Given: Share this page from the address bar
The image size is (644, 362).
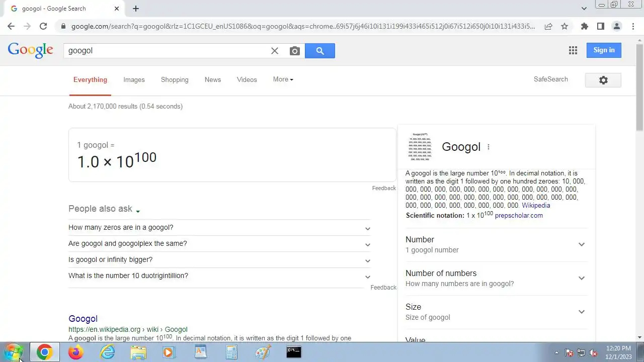Looking at the screenshot, I should (x=548, y=26).
